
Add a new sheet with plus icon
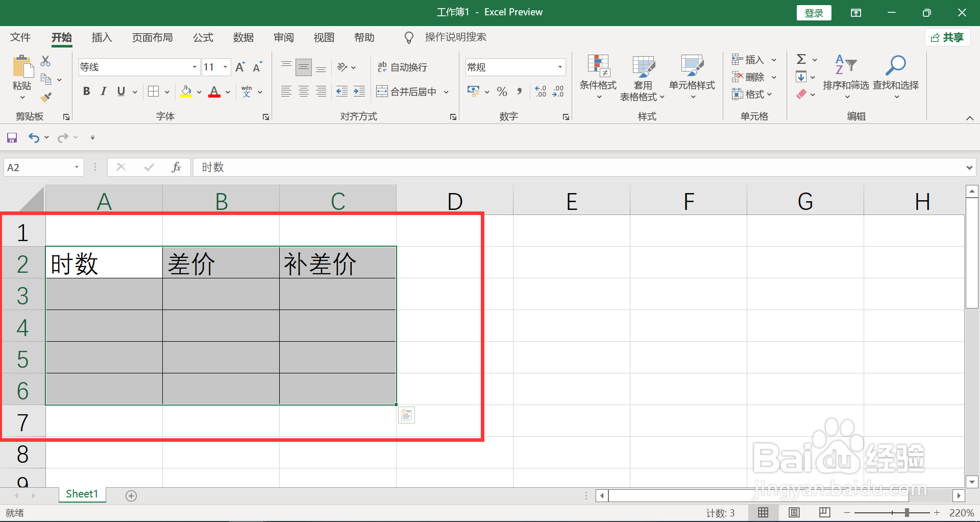(131, 495)
